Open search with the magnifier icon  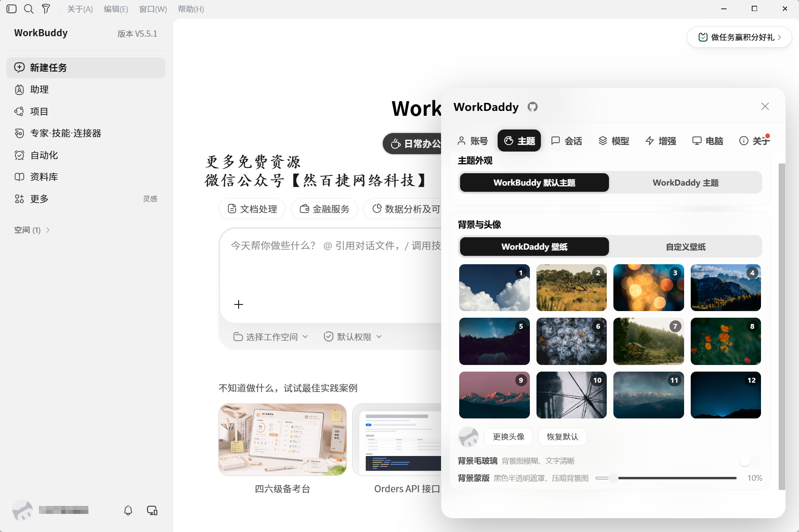coord(29,9)
